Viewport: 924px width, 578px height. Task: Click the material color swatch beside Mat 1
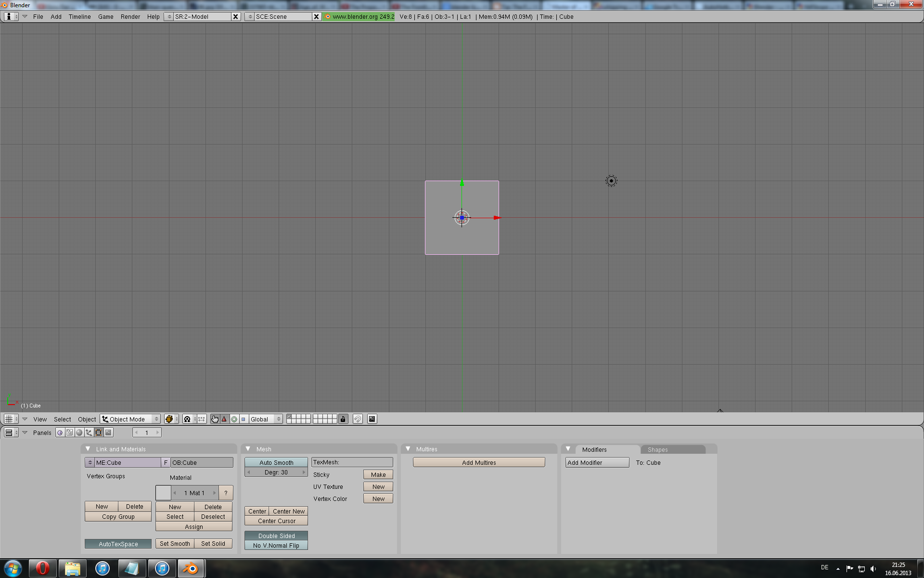tap(163, 493)
